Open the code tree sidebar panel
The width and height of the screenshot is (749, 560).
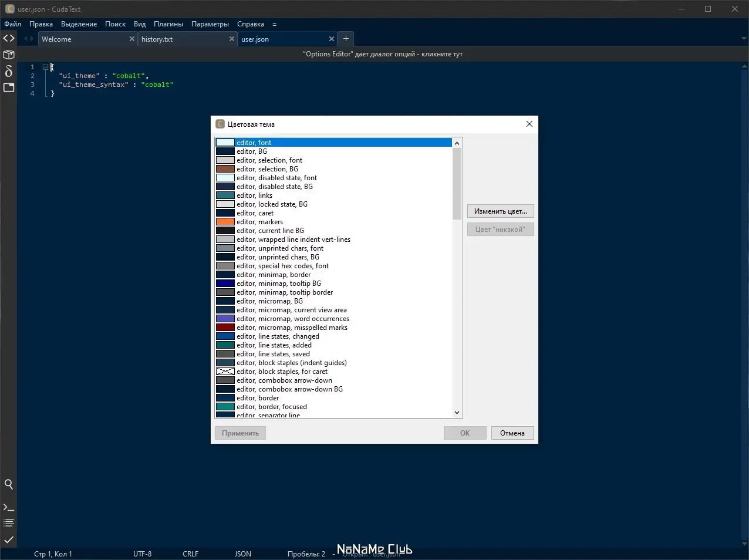[8, 38]
